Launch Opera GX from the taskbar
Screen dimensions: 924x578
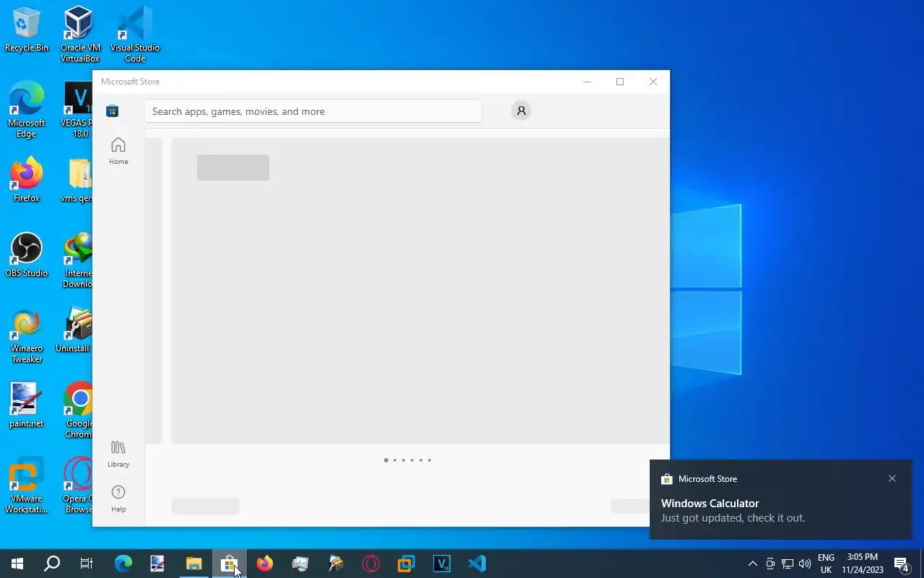[371, 564]
